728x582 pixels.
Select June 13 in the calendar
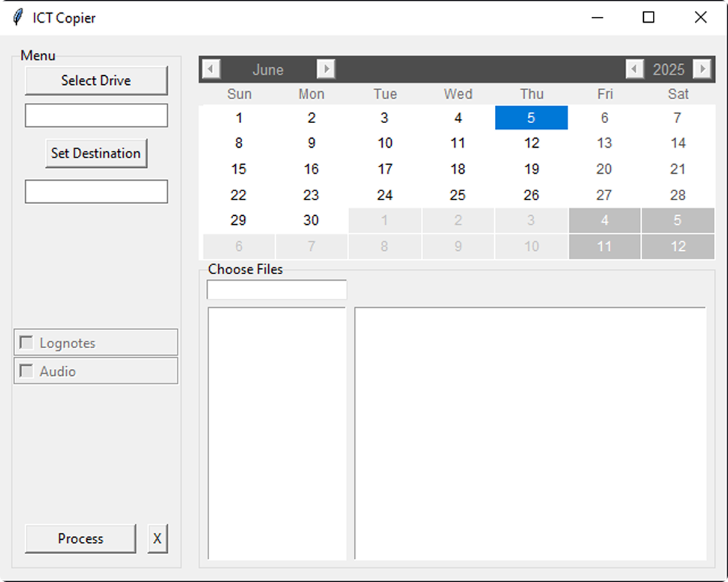click(604, 143)
